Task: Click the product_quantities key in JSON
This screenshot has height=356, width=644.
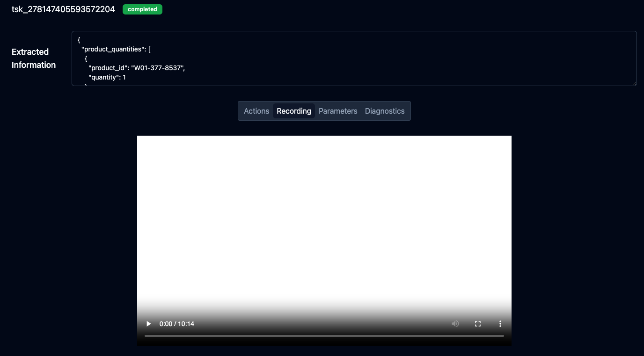Action: tap(112, 49)
